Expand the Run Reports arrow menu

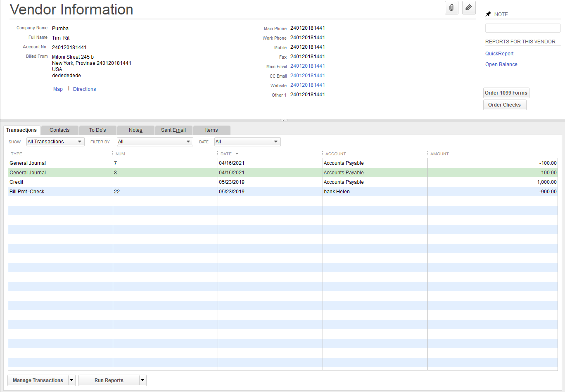[143, 380]
